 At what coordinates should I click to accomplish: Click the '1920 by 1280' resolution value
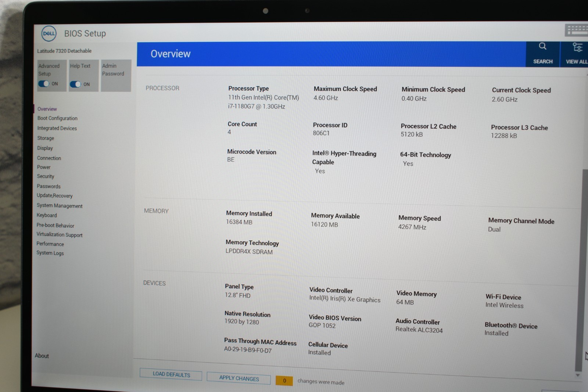[x=242, y=322]
